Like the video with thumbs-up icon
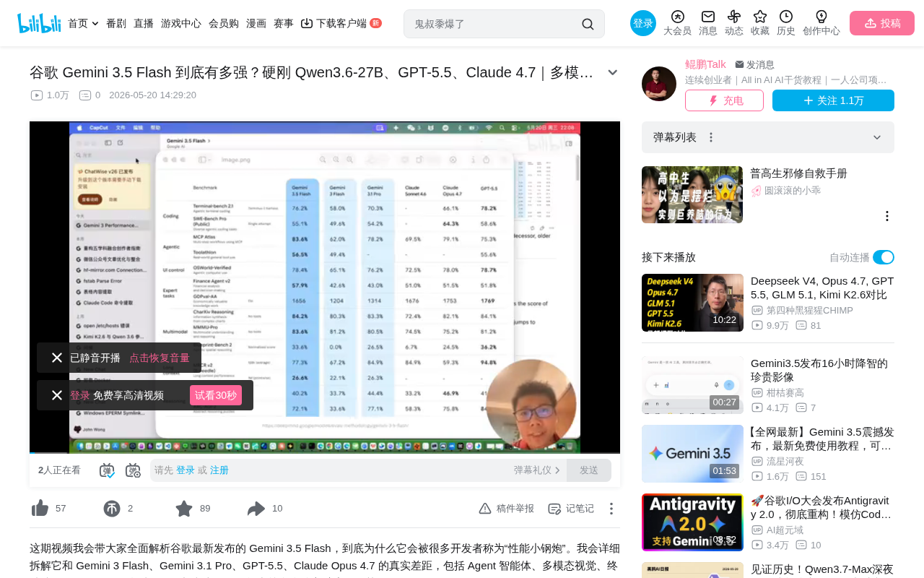Screen dimensions: 924x578 click(40, 509)
